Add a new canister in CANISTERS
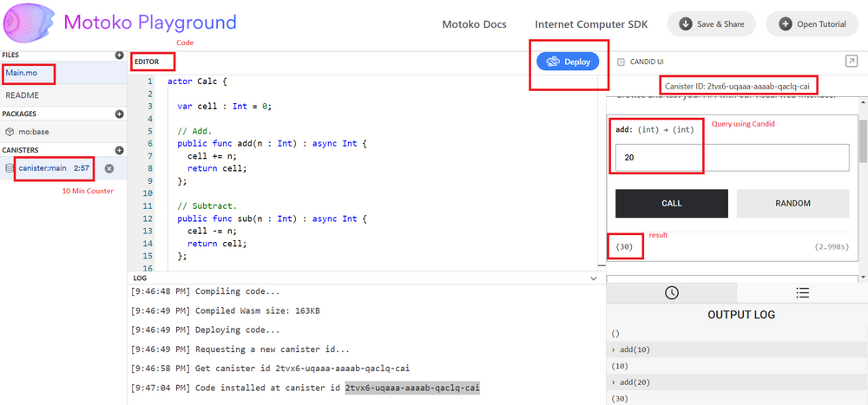 pyautogui.click(x=119, y=150)
